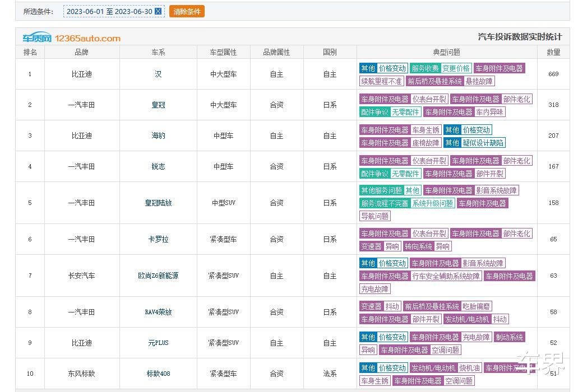Click the 318 count for 皇冠
This screenshot has height=392, width=578.
point(553,105)
